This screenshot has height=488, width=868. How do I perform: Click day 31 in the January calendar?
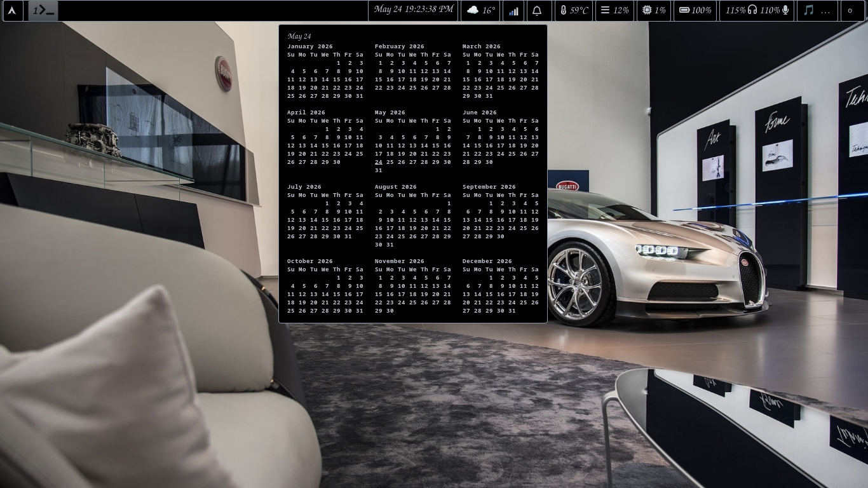360,96
